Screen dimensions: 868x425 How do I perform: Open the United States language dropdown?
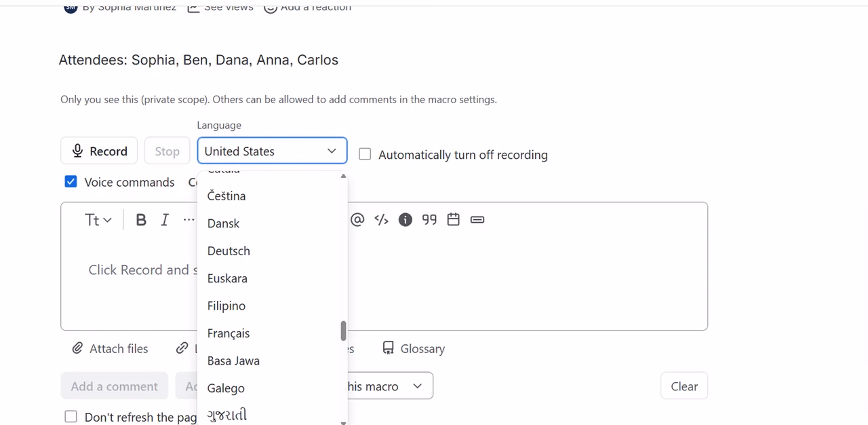pos(272,151)
